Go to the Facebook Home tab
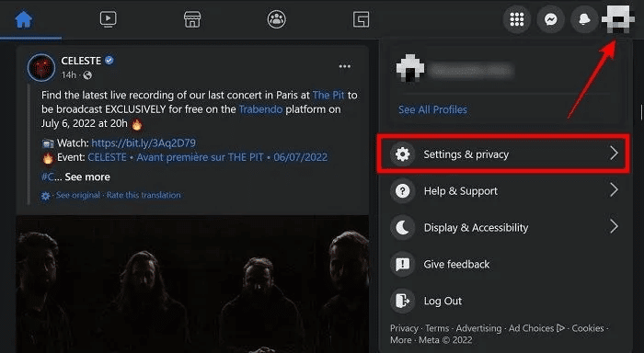The image size is (644, 353). [x=23, y=19]
